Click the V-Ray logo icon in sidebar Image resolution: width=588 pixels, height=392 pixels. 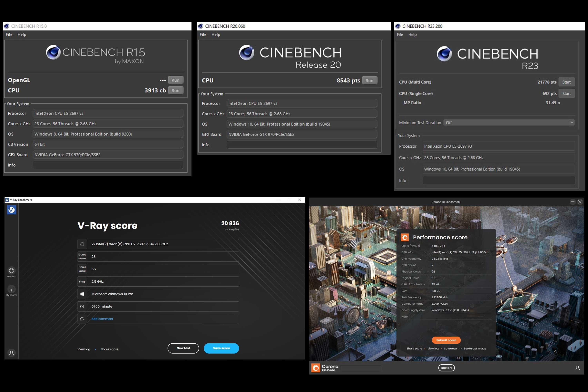click(x=12, y=210)
